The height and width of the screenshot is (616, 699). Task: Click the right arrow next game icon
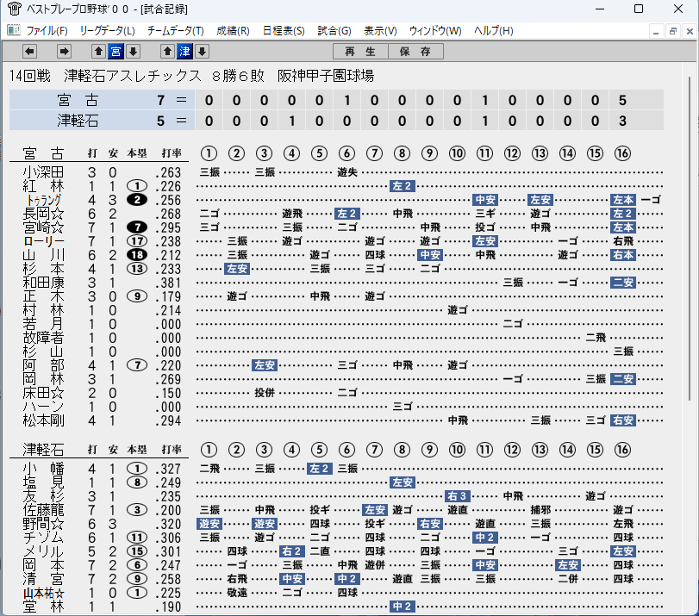[x=64, y=52]
